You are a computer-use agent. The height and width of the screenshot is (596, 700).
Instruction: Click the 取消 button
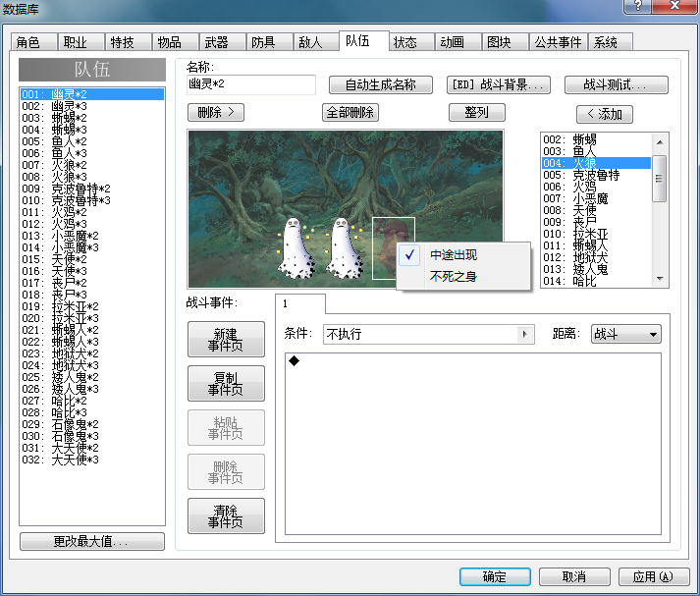574,576
